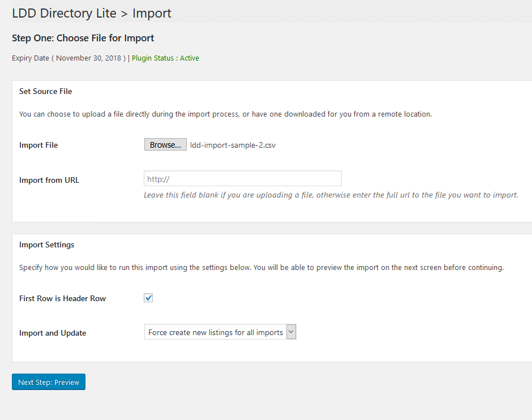Click the Import and Update label

tap(53, 333)
